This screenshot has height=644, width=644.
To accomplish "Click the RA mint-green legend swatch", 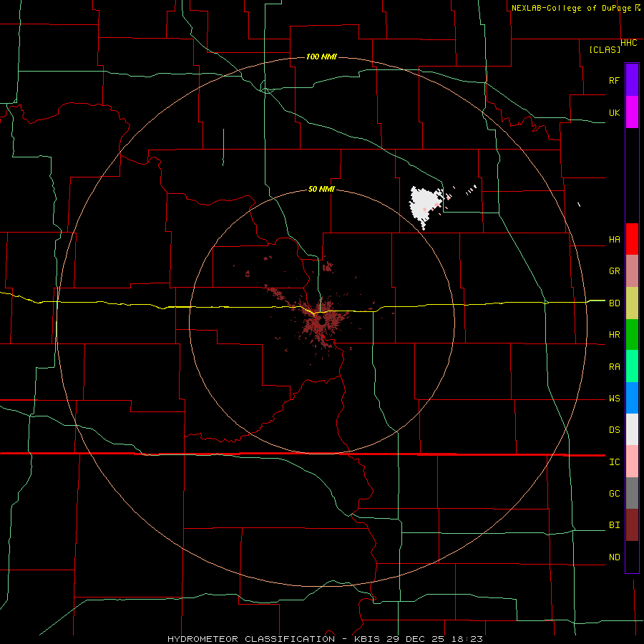I will point(632,366).
